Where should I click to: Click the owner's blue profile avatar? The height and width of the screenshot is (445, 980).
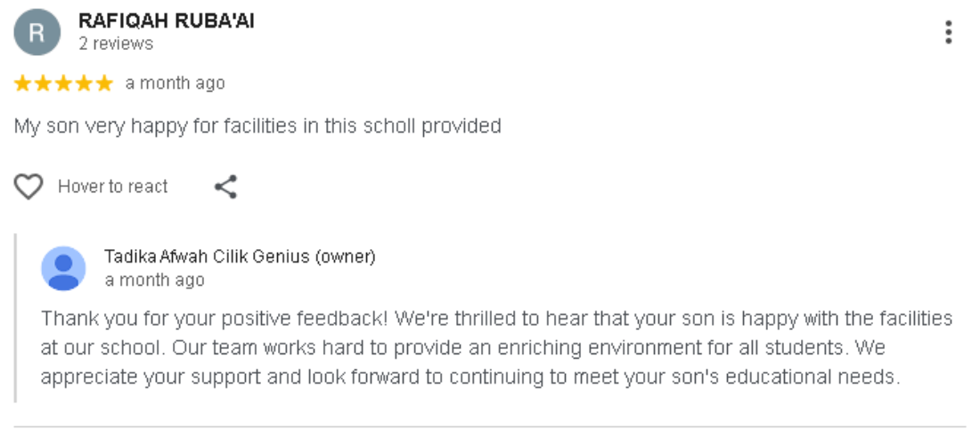(63, 268)
